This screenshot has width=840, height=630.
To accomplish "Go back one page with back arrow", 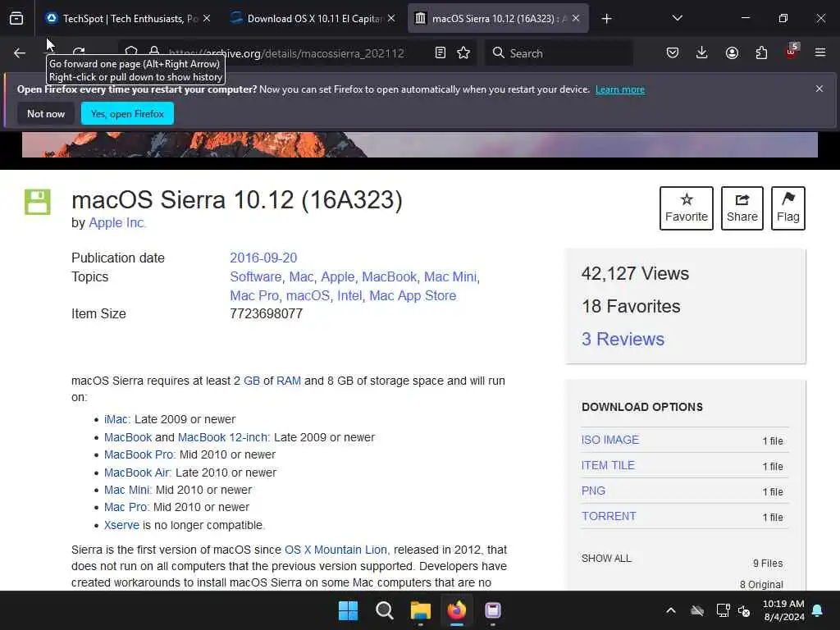I will coord(20,53).
